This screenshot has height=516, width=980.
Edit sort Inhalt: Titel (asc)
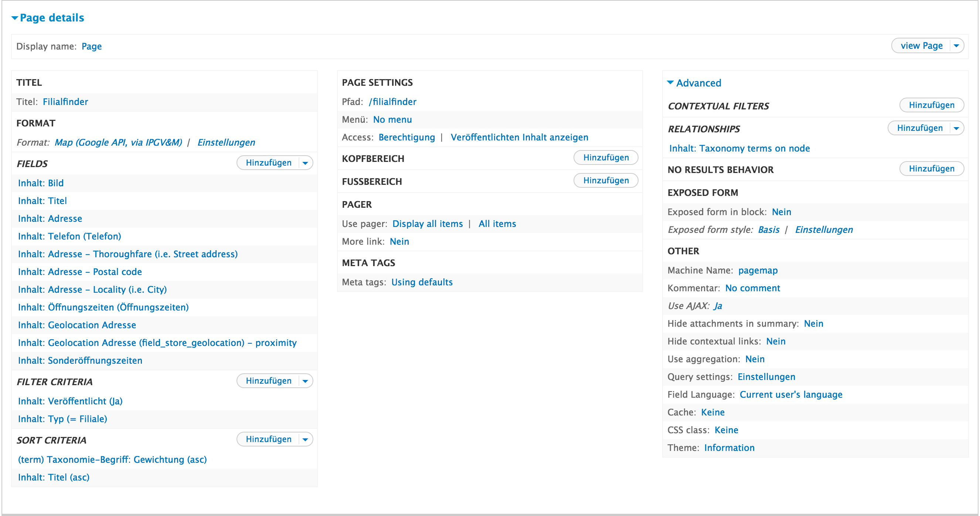pyautogui.click(x=54, y=478)
